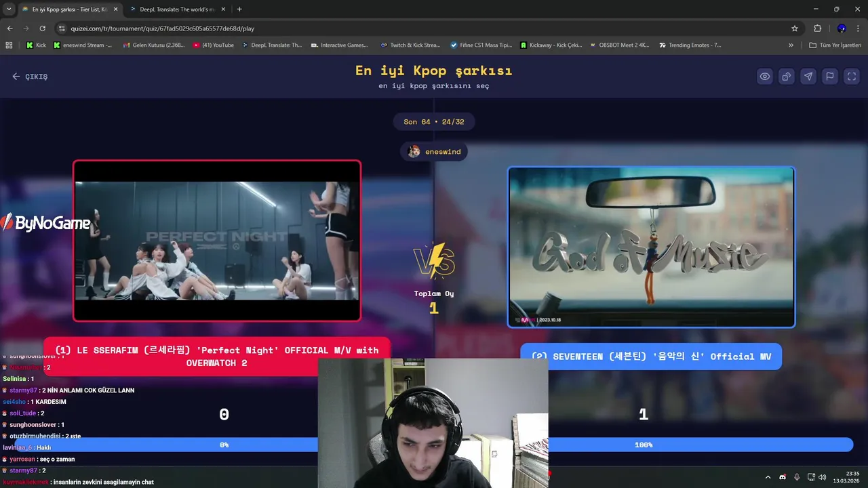Viewport: 868px width, 488px height.
Task: Click chat message from starmy87 about NİN ANLAMI
Action: [x=68, y=390]
